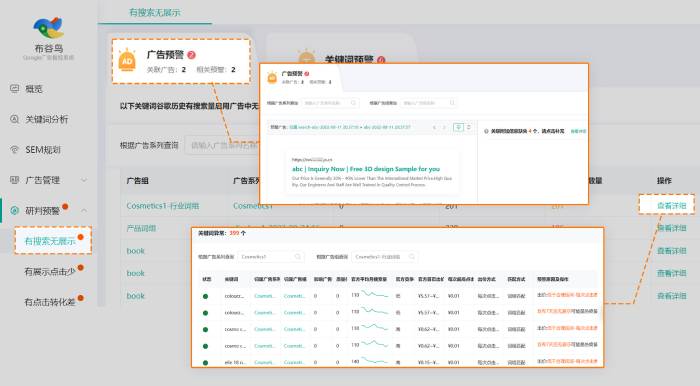Click the red help icon beside 广告预警
700x386 pixels.
[x=192, y=55]
